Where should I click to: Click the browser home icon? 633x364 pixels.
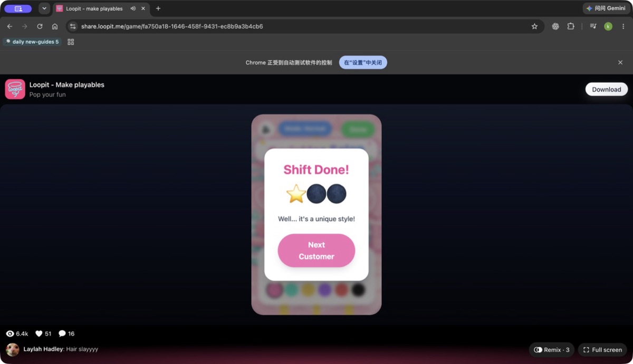click(x=55, y=26)
